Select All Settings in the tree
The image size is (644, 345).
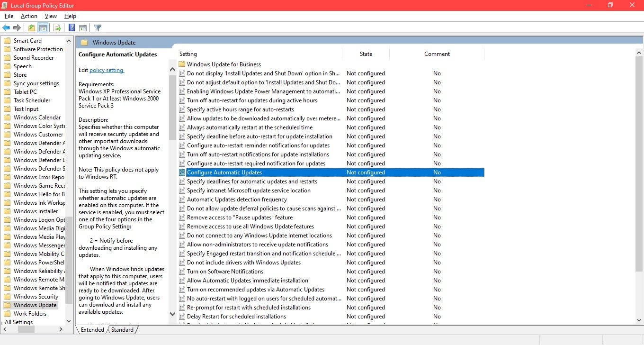tap(19, 322)
